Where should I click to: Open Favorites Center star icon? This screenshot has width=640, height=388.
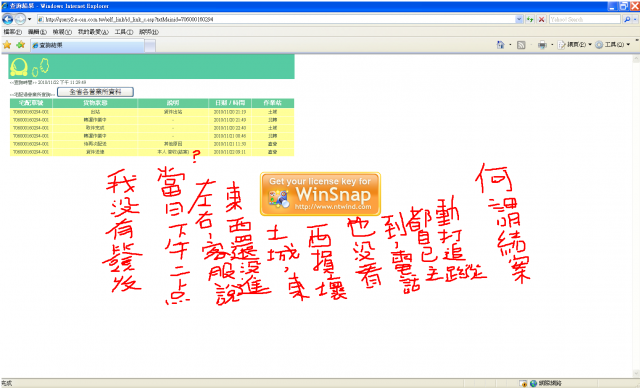click(7, 45)
